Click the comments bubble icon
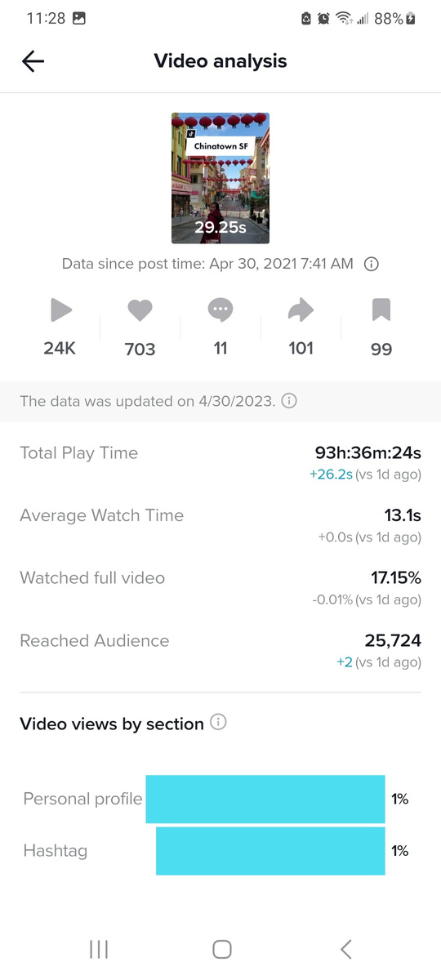The width and height of the screenshot is (441, 980). 220,310
